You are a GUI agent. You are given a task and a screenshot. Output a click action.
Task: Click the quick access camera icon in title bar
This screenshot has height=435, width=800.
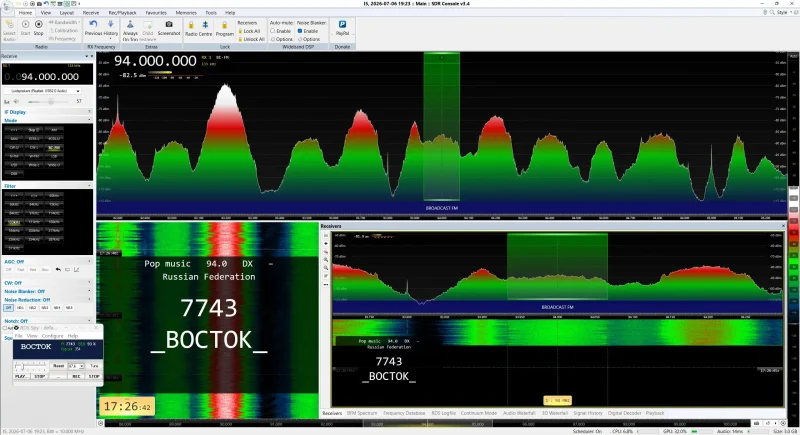click(x=39, y=4)
